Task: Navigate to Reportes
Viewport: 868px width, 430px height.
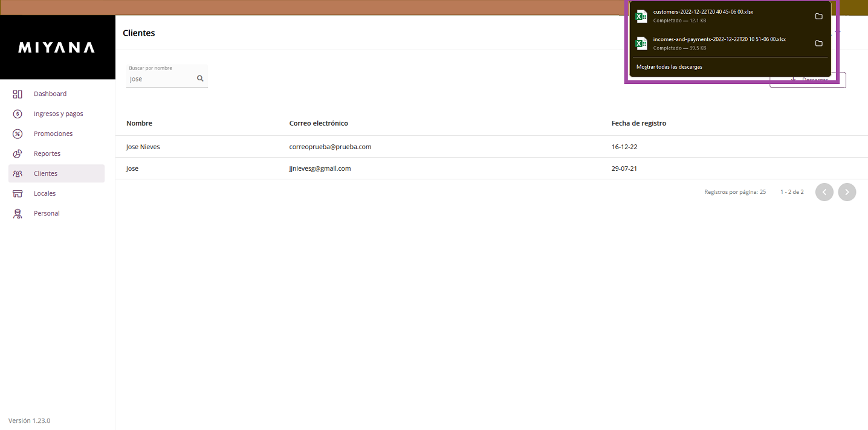Action: click(x=57, y=153)
